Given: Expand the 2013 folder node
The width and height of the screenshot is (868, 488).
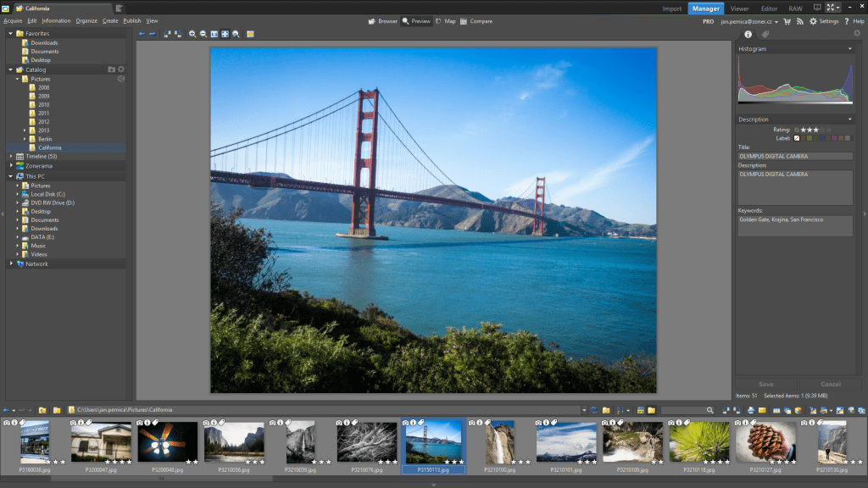Looking at the screenshot, I should tap(25, 130).
